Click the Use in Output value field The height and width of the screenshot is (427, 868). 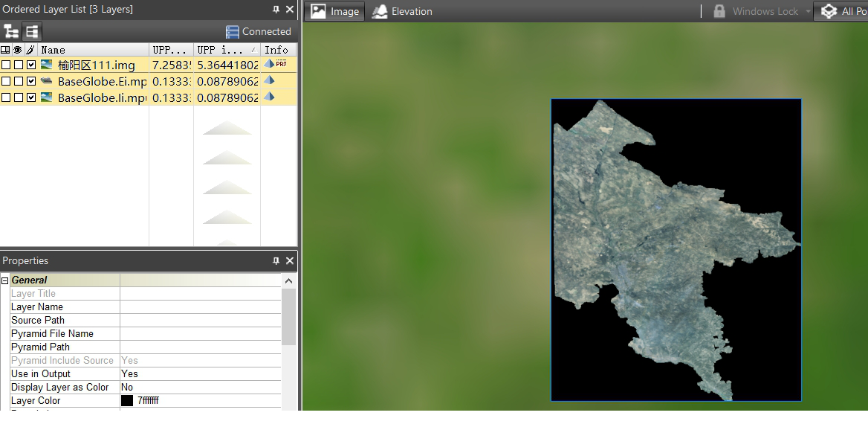[199, 374]
